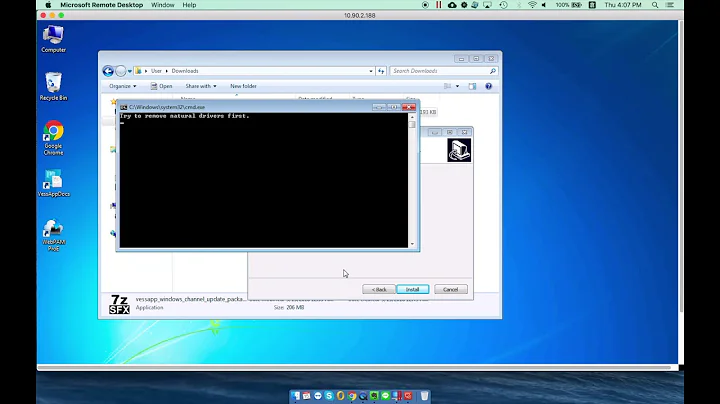Click the Explorer Forward navigation arrow

[x=120, y=71]
